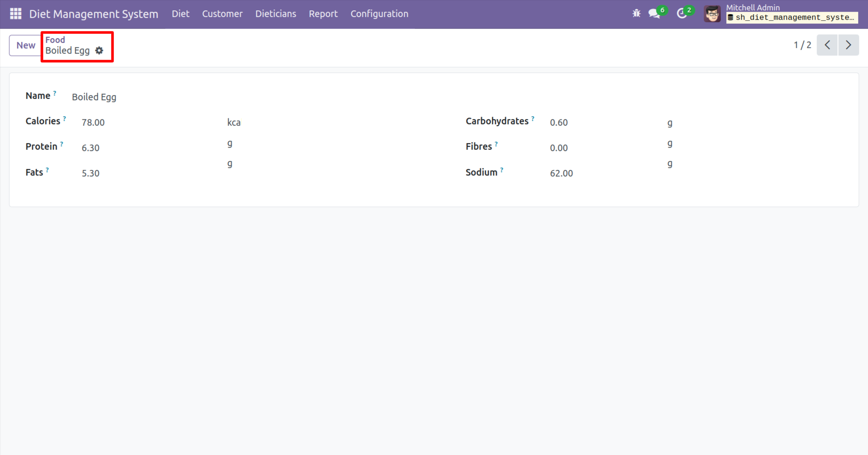Show help tooltip for Fats field
Screen dimensions: 868x455
pos(47,170)
